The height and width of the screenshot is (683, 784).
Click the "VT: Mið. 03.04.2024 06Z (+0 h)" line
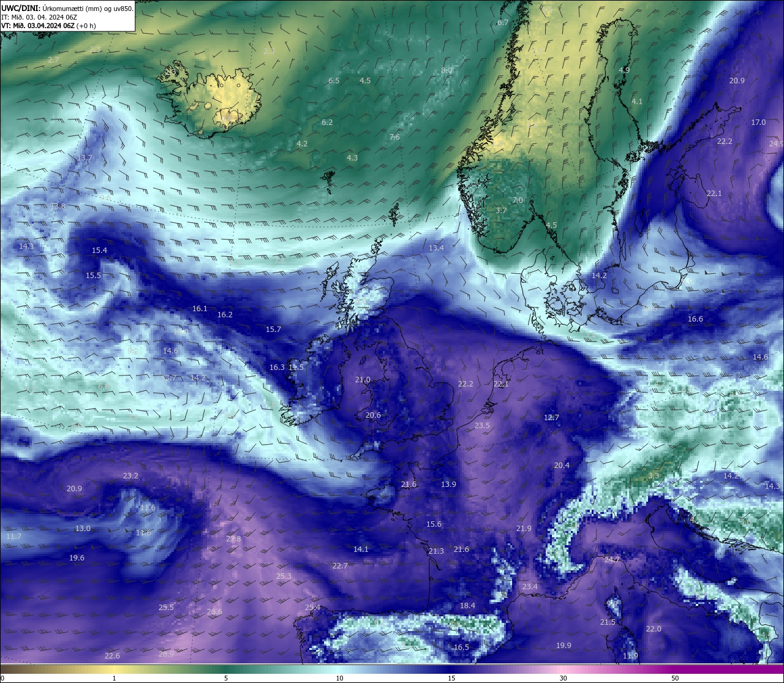point(48,26)
